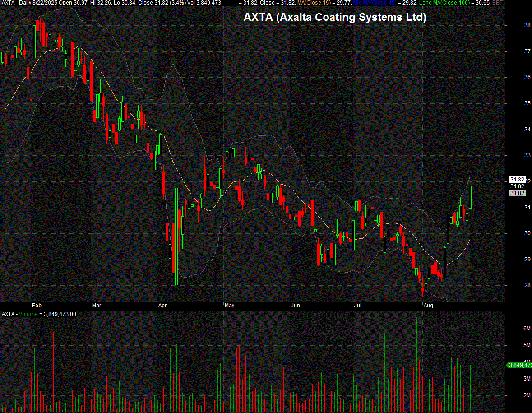The image size is (532, 413).
Task: Click the AXTA (Axalta Coating Systems Ltd) chart title
Action: pos(335,17)
